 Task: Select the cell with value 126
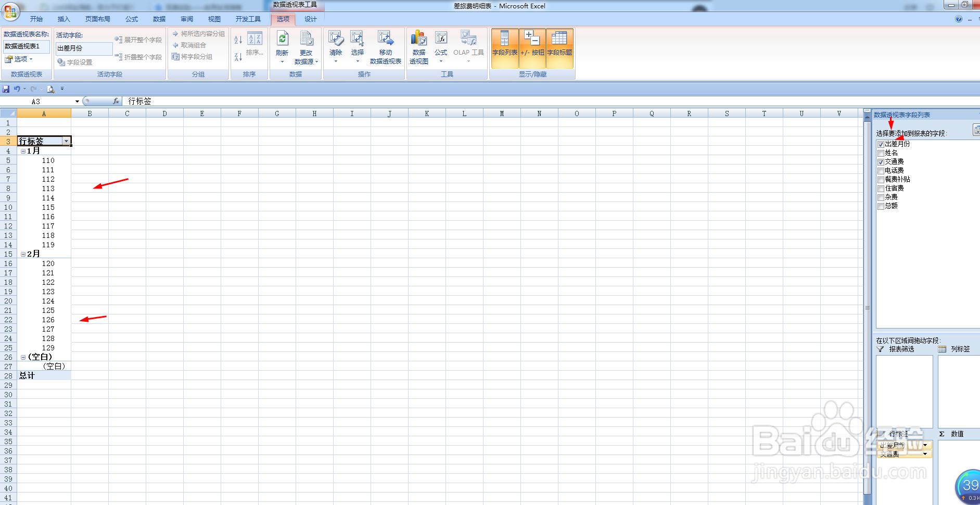(44, 320)
